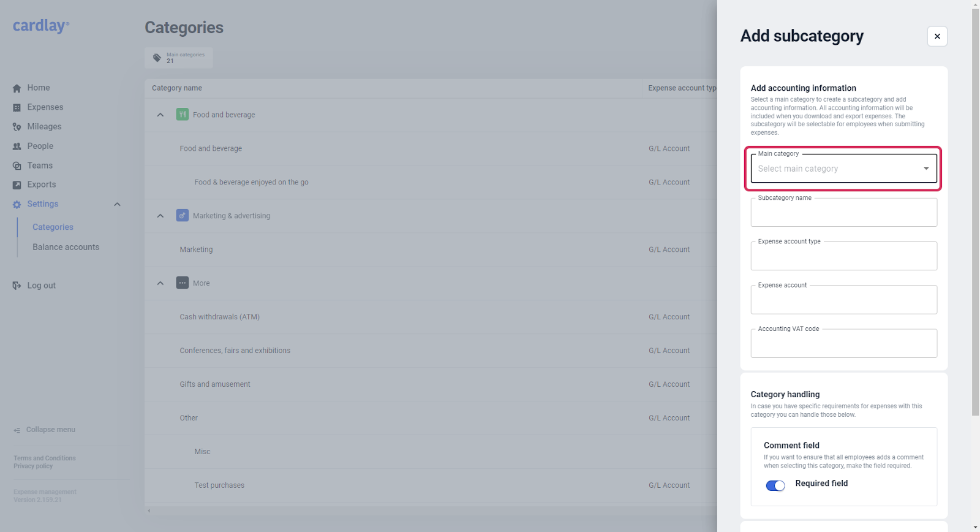Open the Terms and Conditions link
This screenshot has width=980, height=532.
pos(45,458)
